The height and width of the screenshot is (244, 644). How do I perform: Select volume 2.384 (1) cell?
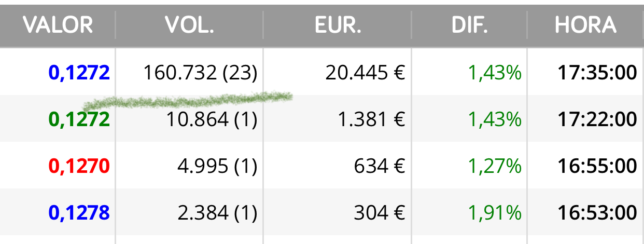(x=217, y=212)
